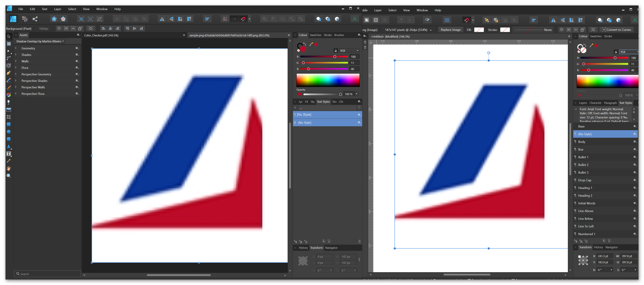
Task: Switch to Pixel persona in left window
Action: [x=24, y=19]
